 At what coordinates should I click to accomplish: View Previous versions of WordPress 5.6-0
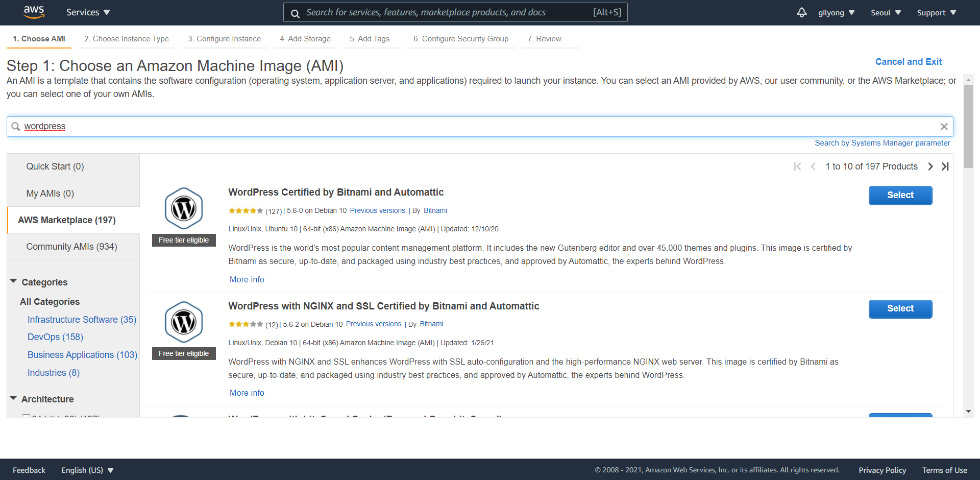coord(377,210)
